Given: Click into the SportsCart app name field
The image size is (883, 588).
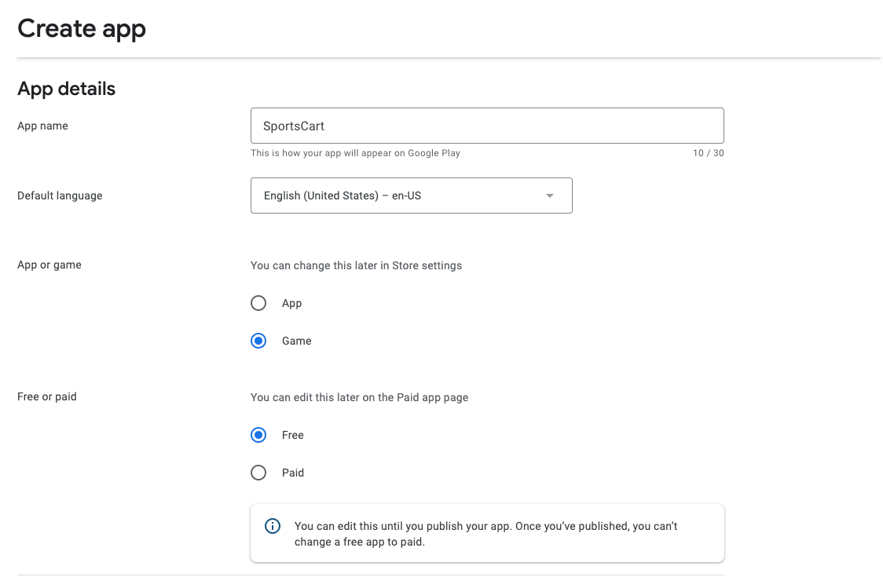Looking at the screenshot, I should coord(487,126).
